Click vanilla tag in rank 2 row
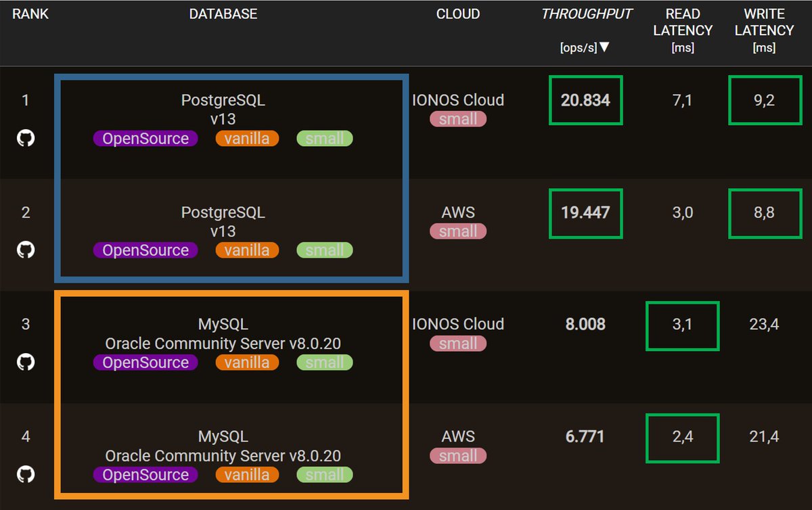Screen dimensions: 812x510 pyautogui.click(x=247, y=250)
